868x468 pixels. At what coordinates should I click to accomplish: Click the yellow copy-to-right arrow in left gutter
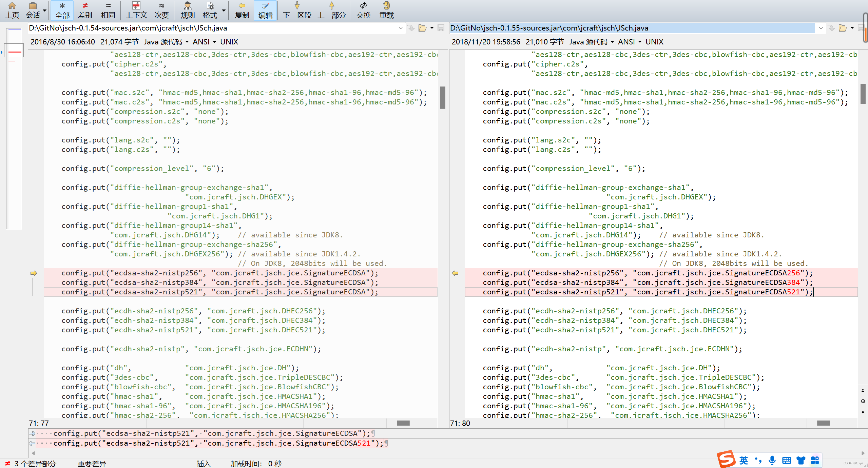coord(34,273)
